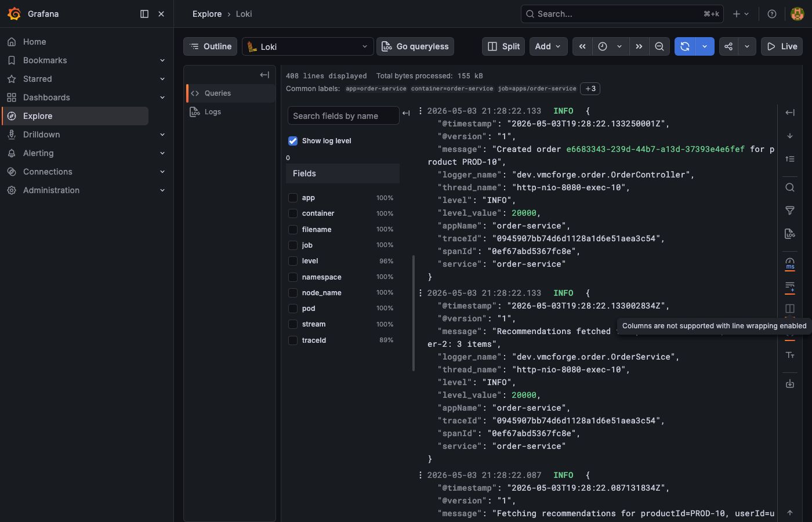Run query with refresh icon
812x522 pixels.
click(685, 46)
